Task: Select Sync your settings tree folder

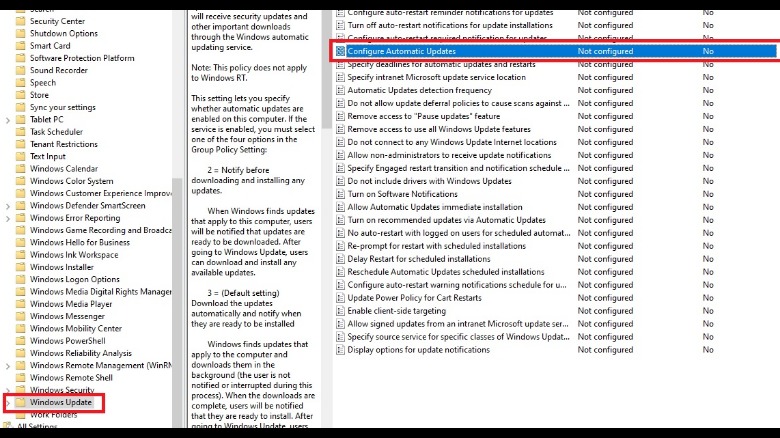Action: coord(63,107)
